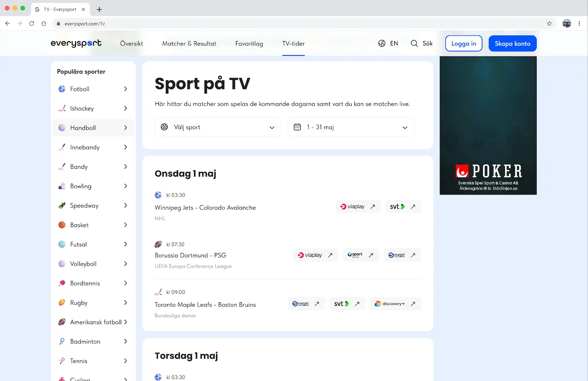Click the Svenska Spel Poker ad

[x=488, y=125]
